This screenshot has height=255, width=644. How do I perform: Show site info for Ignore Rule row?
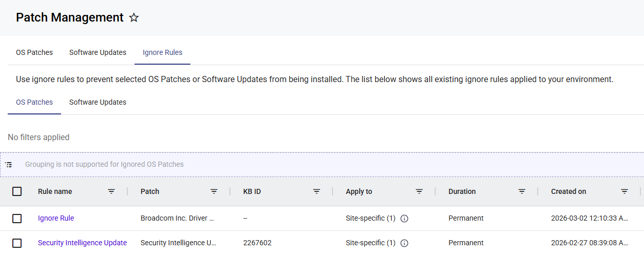coord(404,219)
